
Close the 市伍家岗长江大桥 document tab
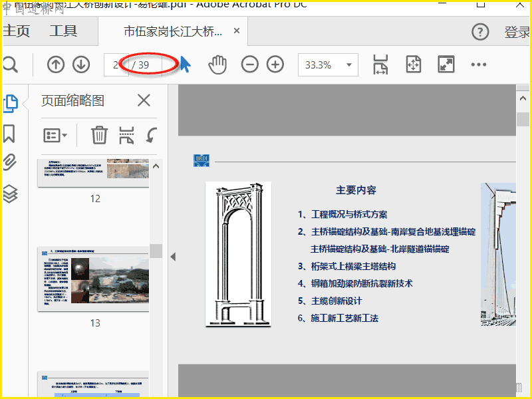click(237, 31)
